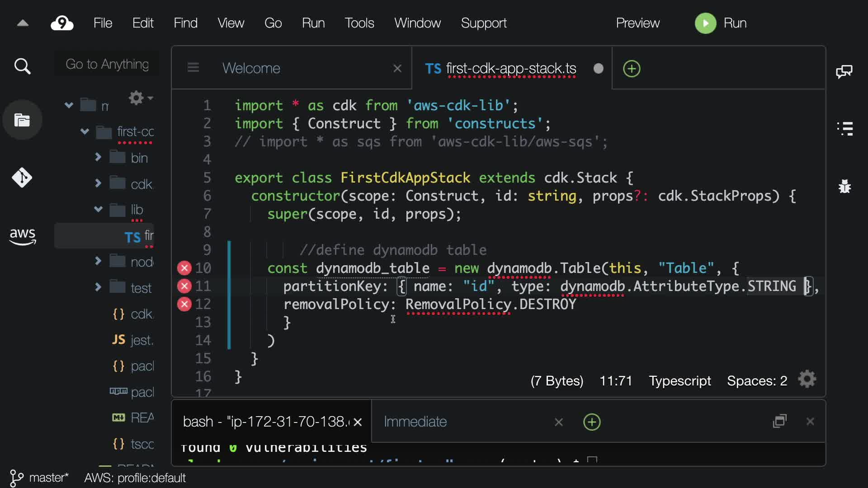This screenshot has height=488, width=868.
Task: Open the Outline panel icon
Action: coord(844,129)
